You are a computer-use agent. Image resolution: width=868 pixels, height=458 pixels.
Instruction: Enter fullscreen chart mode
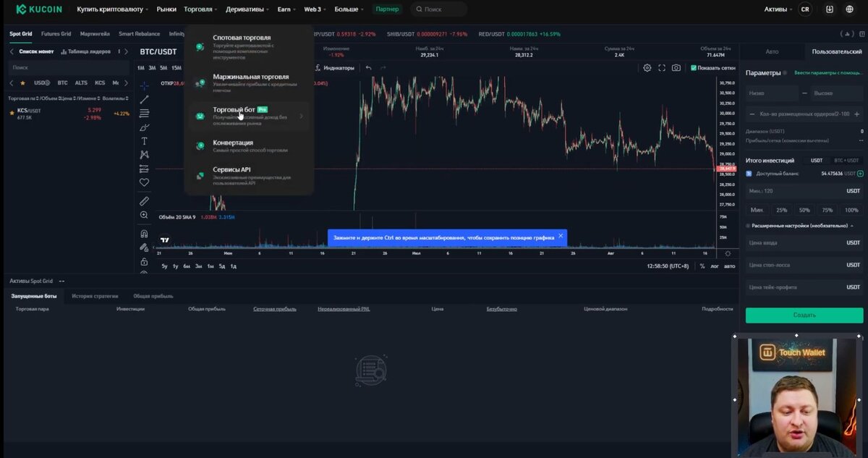(x=661, y=68)
